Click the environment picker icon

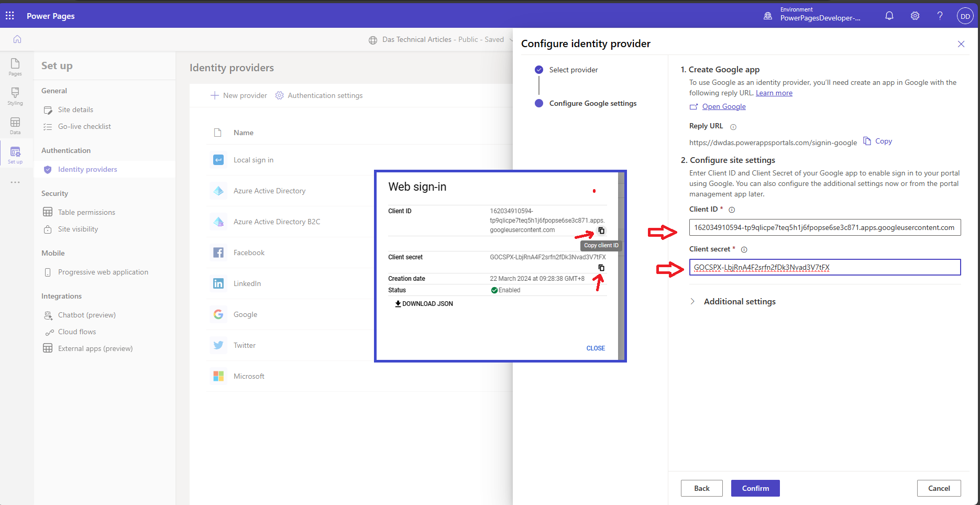point(768,16)
